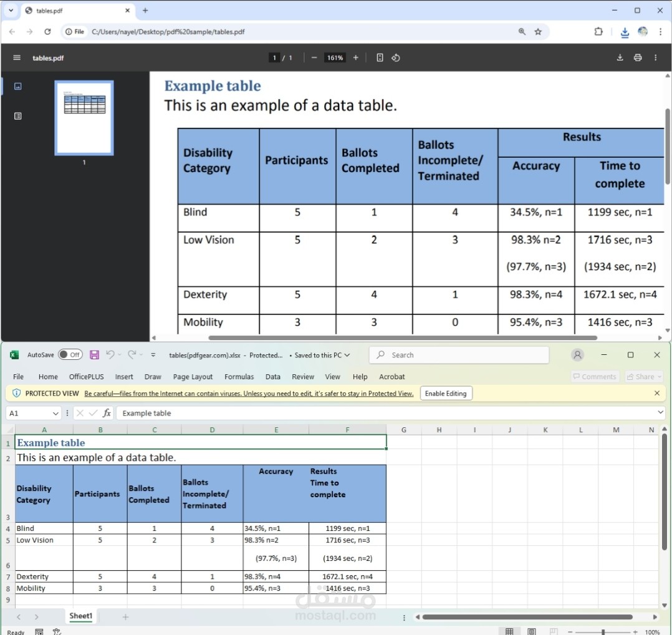The image size is (672, 635).
Task: Bookmark this page with the star icon
Action: click(538, 32)
